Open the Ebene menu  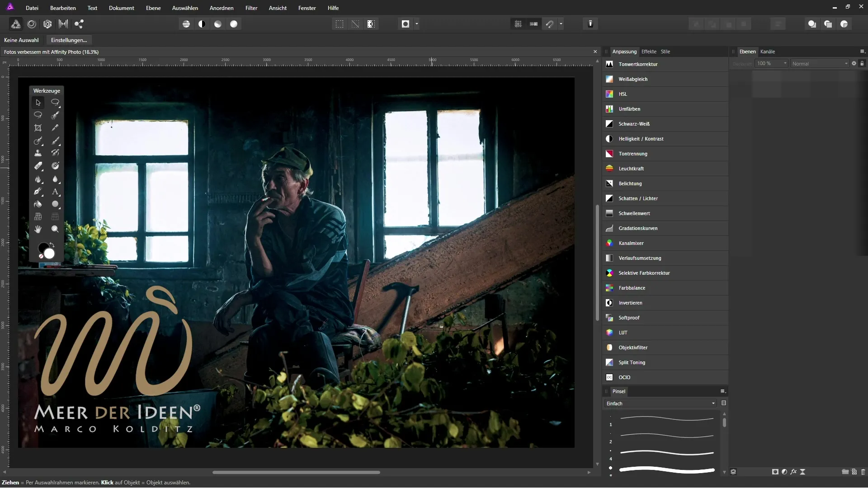(153, 8)
